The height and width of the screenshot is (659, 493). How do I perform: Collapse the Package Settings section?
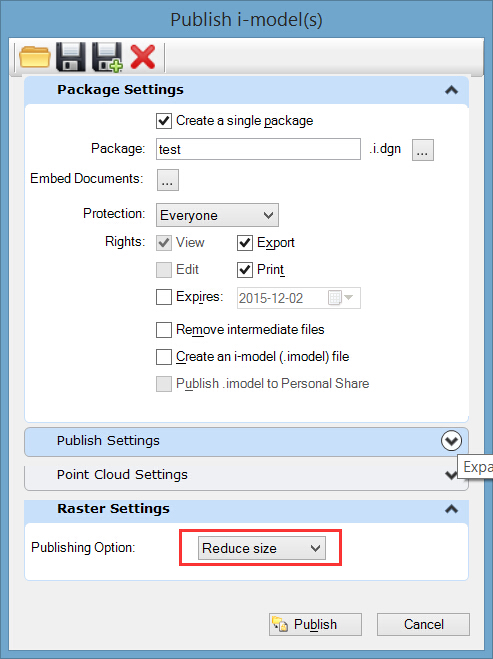(451, 90)
